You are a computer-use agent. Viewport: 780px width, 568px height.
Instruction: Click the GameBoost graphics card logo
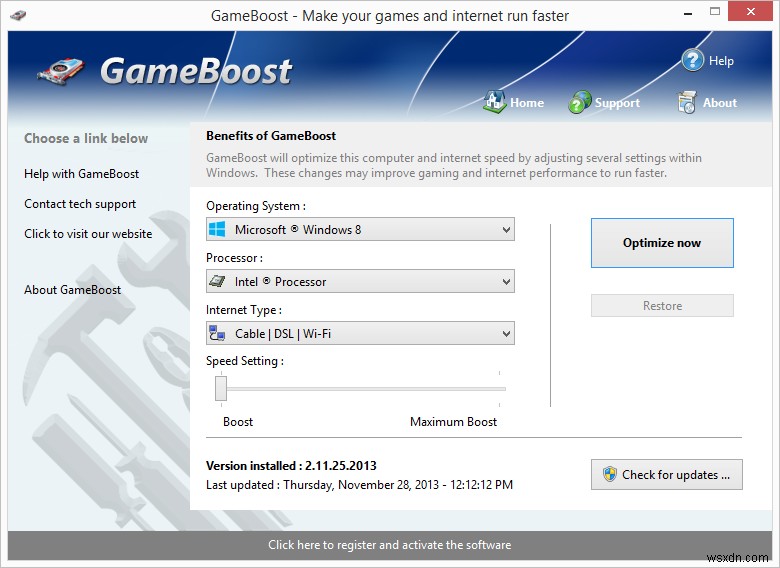[61, 71]
